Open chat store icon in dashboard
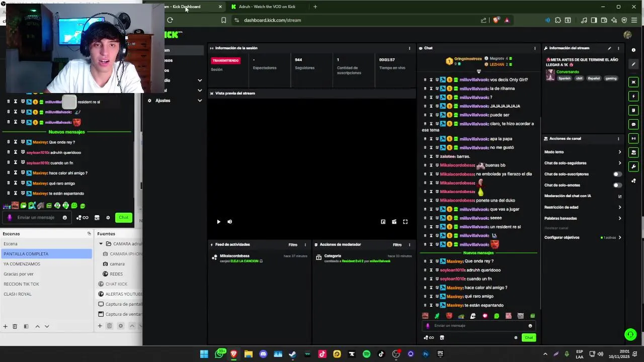 442,338
